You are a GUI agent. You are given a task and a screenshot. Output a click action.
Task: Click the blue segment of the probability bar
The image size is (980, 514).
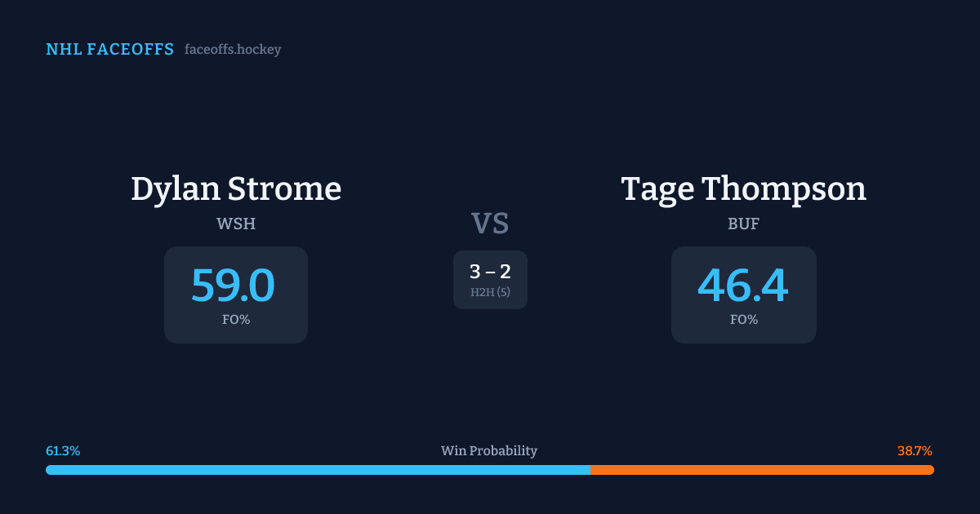tap(318, 470)
